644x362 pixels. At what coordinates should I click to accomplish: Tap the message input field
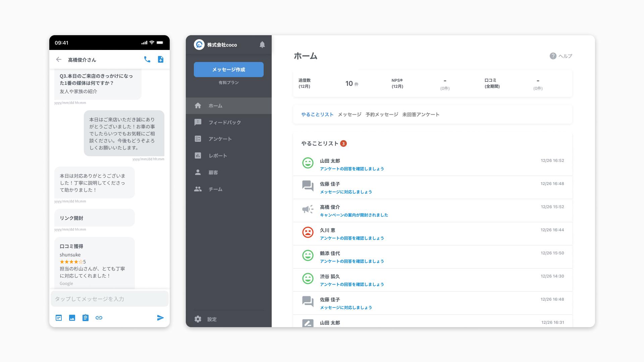(109, 299)
